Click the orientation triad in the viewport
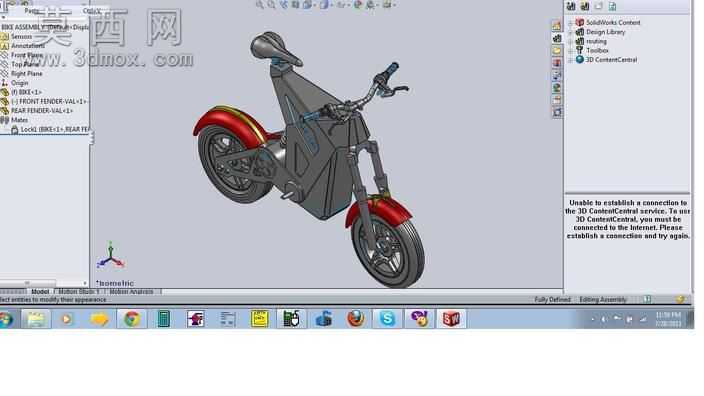The height and width of the screenshot is (396, 704). coord(110,256)
